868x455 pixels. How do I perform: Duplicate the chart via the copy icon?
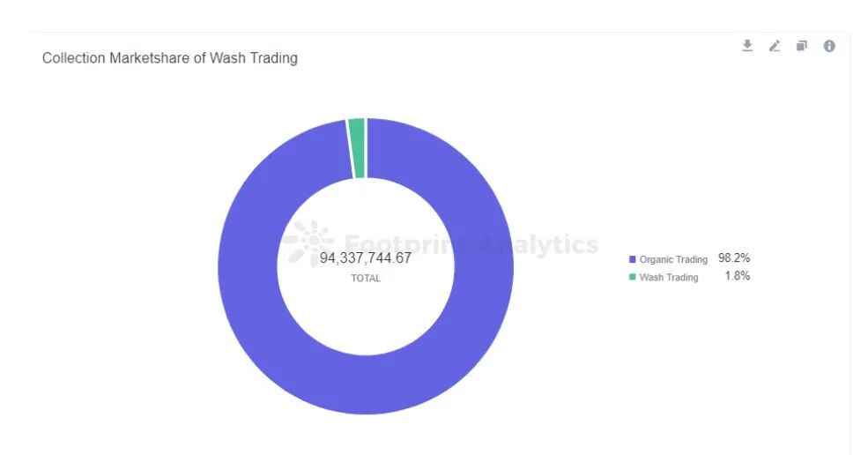(802, 46)
